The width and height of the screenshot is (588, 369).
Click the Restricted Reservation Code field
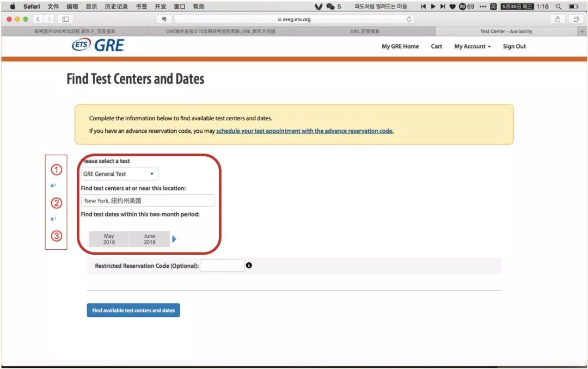tap(222, 266)
